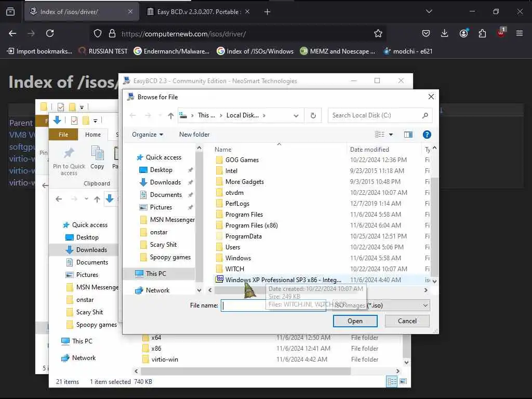532x399 pixels.
Task: Click the list all tabs chevron
Action: coord(429,11)
